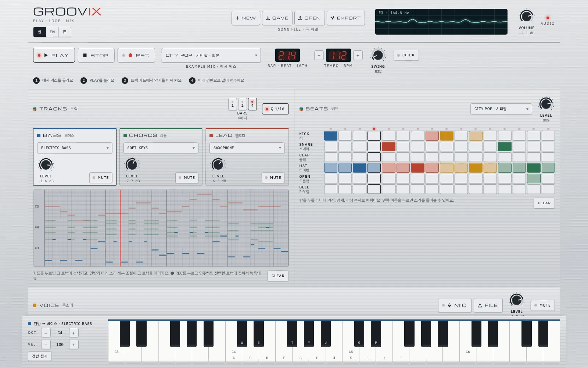Start playback with the PLAY button

(54, 55)
